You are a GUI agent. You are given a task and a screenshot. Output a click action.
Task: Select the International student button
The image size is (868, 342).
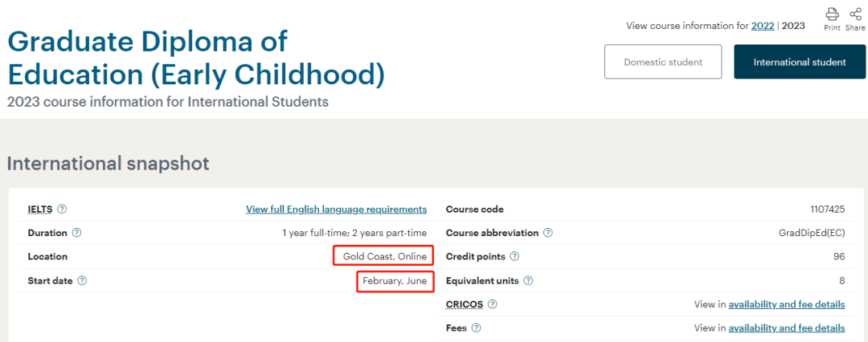800,62
